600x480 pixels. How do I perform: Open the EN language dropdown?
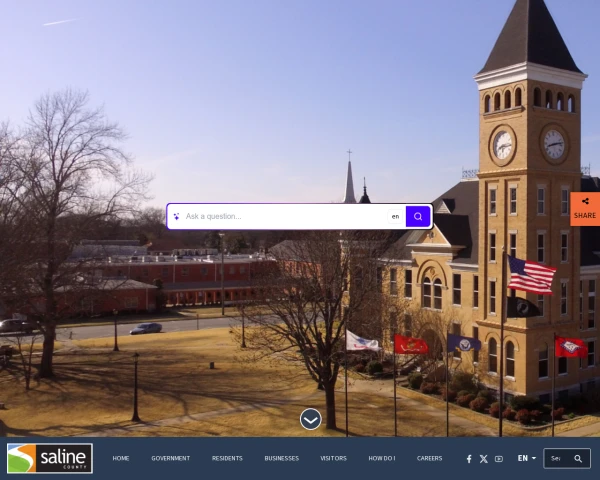[x=527, y=458]
